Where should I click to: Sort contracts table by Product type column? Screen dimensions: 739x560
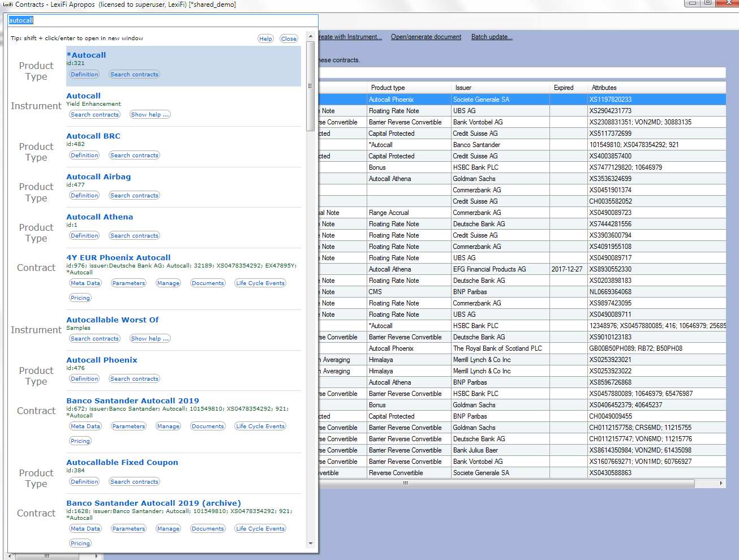[x=409, y=88]
